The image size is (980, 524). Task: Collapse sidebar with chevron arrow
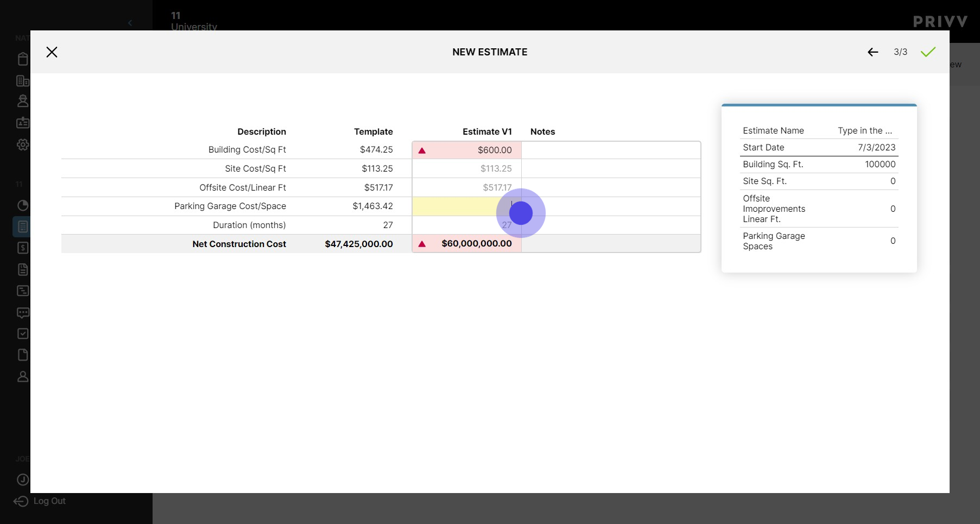(130, 23)
